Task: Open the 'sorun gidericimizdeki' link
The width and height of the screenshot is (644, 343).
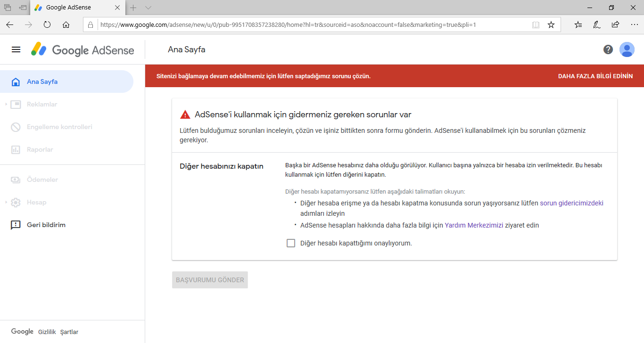Action: click(x=571, y=203)
